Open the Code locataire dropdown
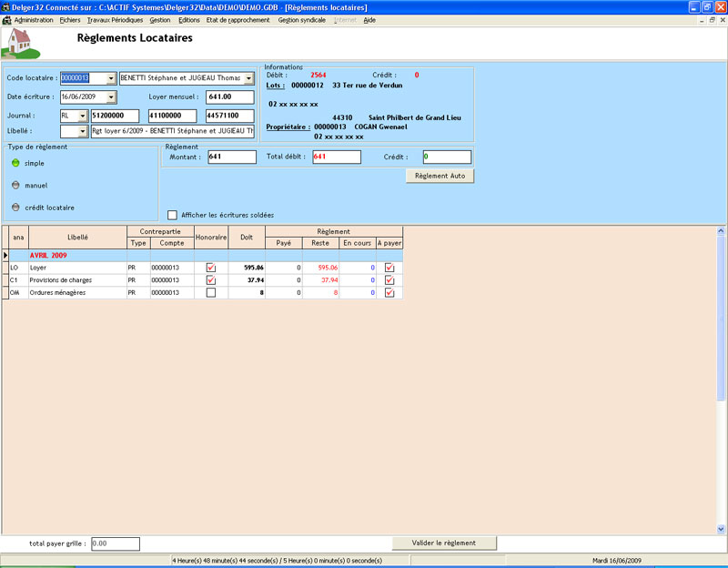This screenshot has width=728, height=568. pos(111,78)
